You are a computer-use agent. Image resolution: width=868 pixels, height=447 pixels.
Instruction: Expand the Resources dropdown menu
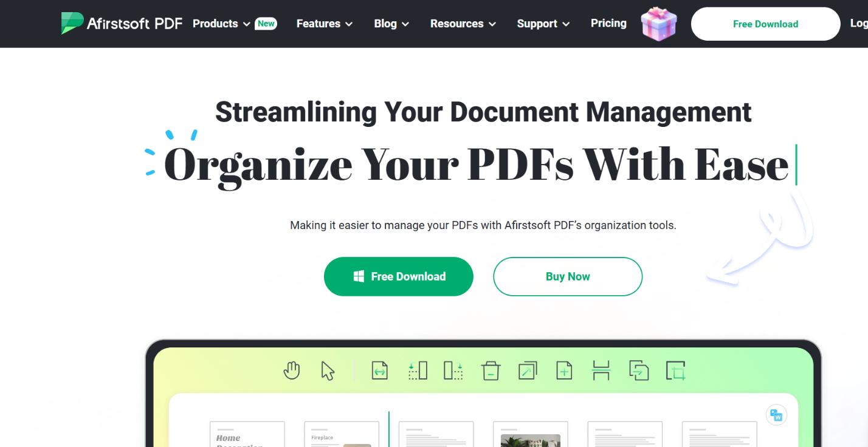(x=463, y=24)
